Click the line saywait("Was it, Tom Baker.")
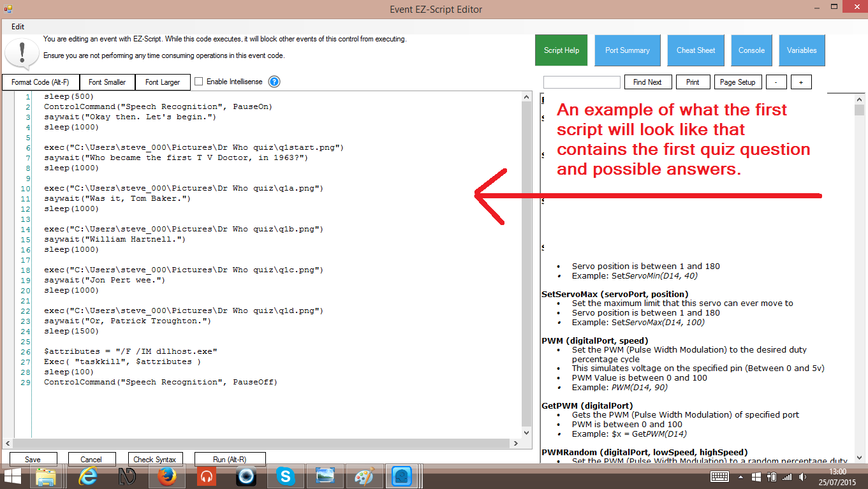 [117, 198]
